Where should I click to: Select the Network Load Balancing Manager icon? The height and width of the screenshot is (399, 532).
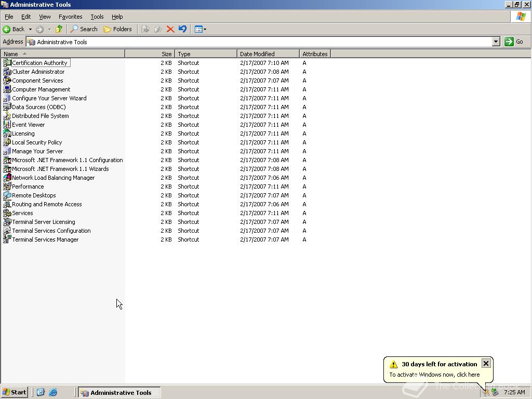(7, 178)
